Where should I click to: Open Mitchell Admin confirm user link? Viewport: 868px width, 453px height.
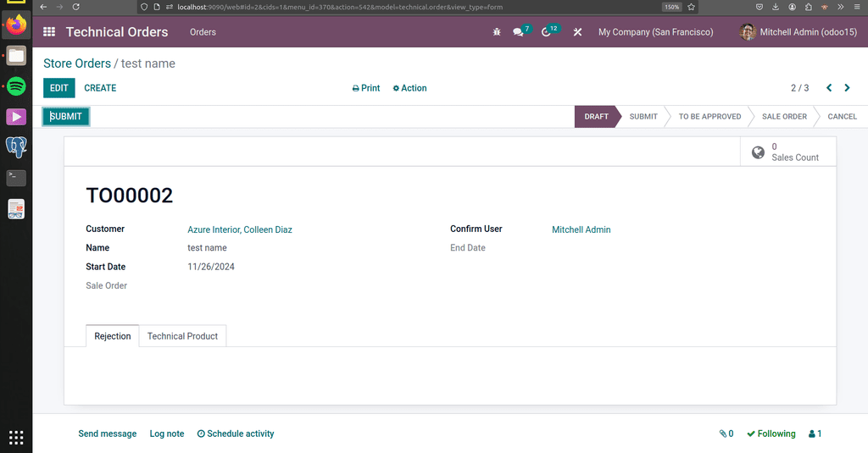581,229
